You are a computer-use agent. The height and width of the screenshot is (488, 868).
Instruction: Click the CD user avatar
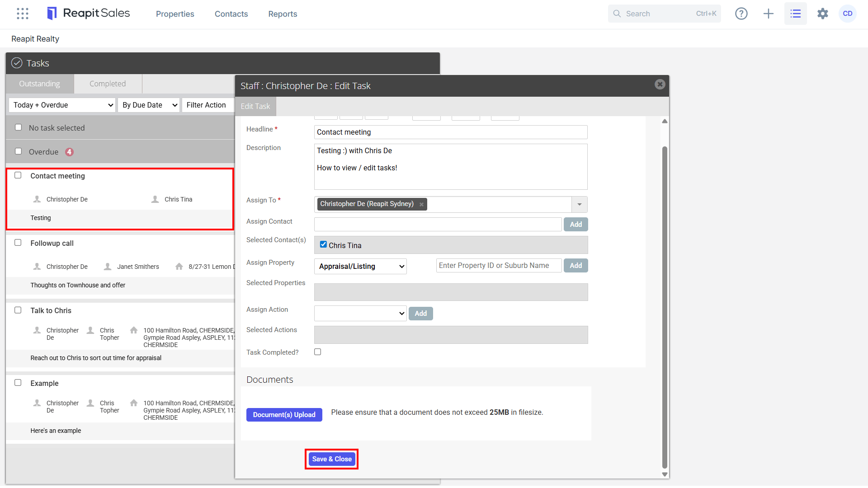[x=848, y=14]
